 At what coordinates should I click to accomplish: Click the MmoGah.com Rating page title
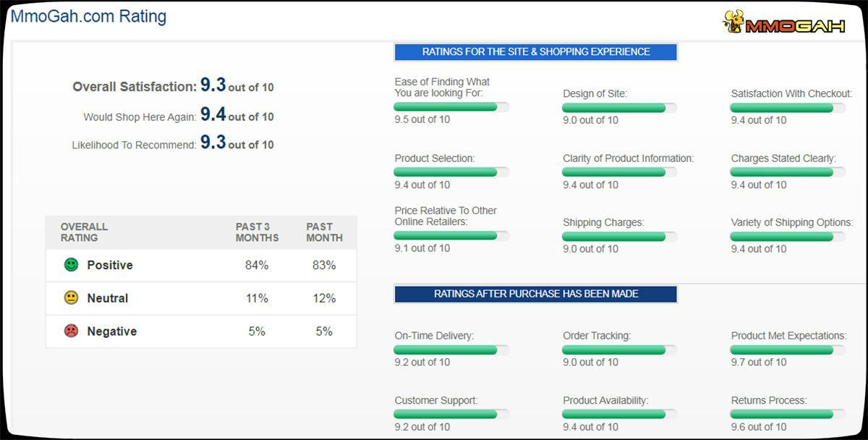(88, 16)
